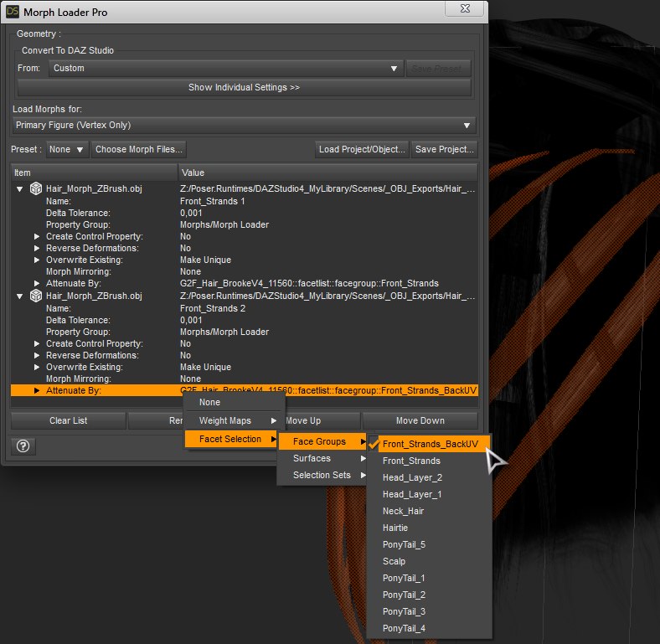The image size is (660, 644).
Task: Click the Value column header
Action: click(x=327, y=173)
